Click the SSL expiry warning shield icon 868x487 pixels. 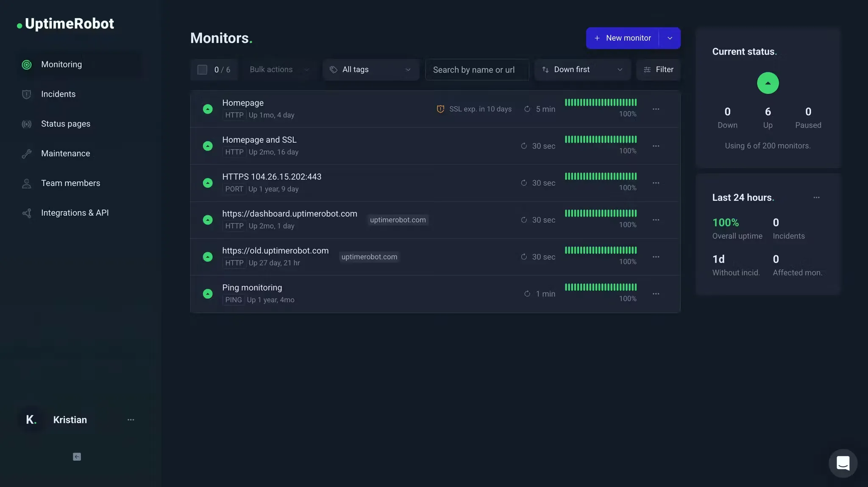tap(440, 109)
